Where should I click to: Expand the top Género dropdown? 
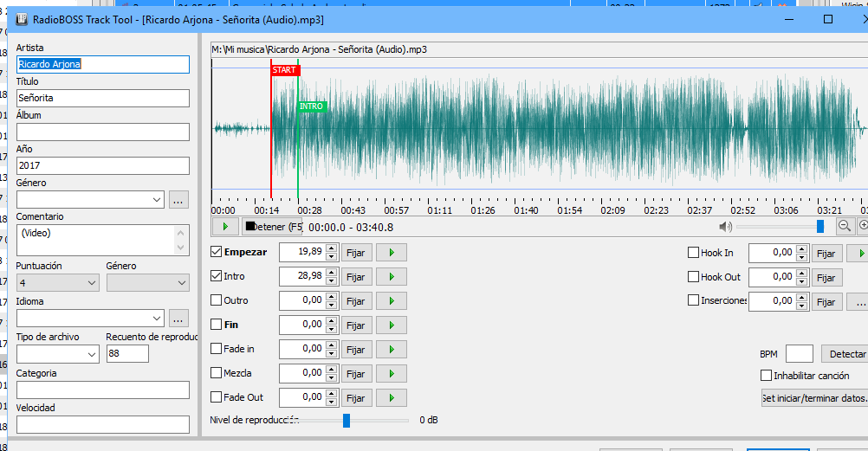click(x=157, y=200)
